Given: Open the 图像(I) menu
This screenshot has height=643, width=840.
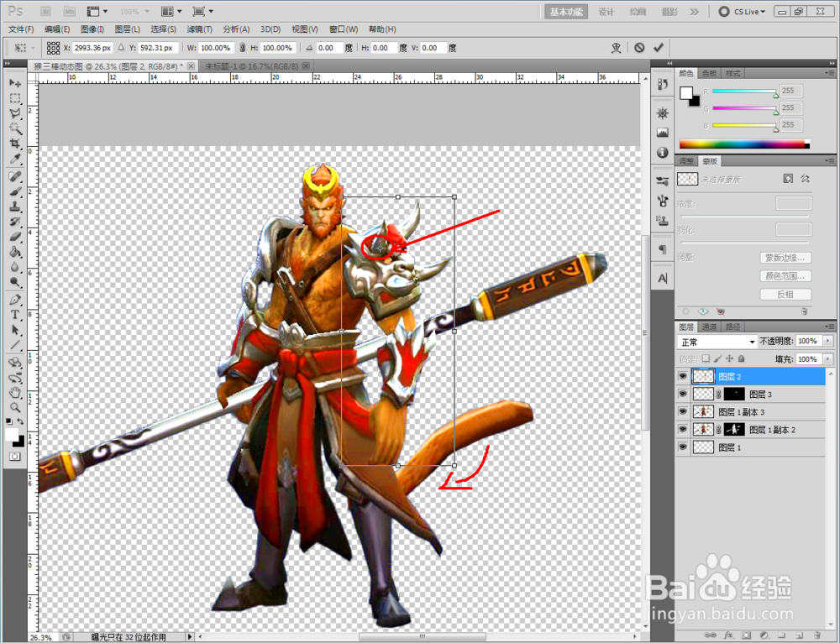Looking at the screenshot, I should point(92,29).
